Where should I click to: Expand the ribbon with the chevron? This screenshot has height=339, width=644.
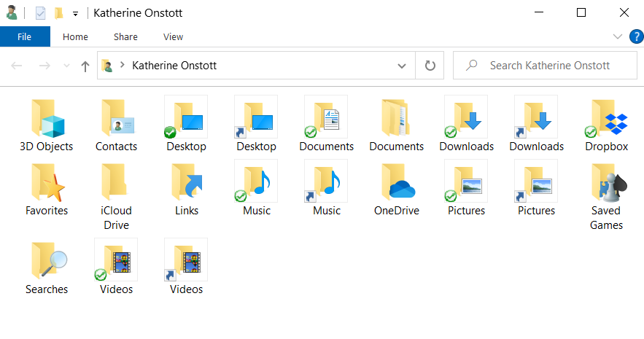617,36
